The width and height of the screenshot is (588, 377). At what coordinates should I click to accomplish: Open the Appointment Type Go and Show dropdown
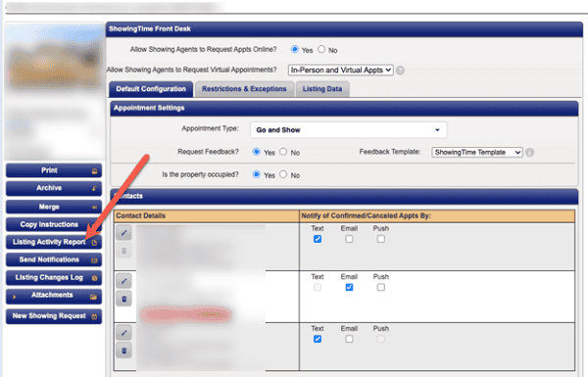pyautogui.click(x=348, y=130)
